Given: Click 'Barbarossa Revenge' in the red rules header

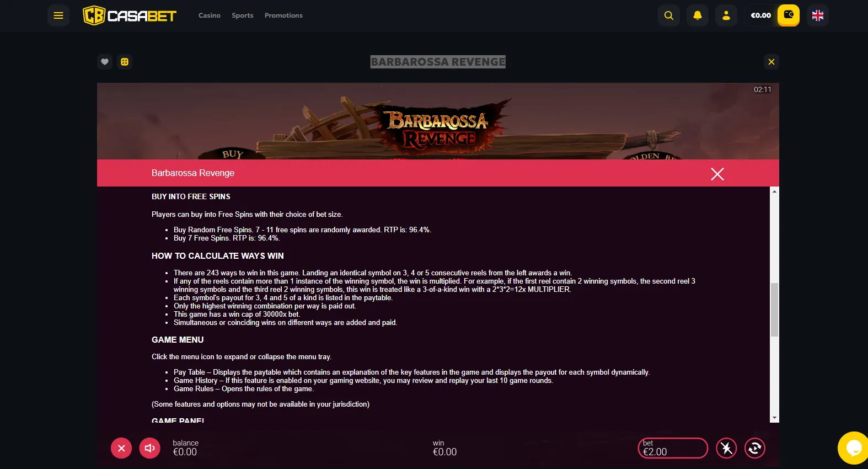Looking at the screenshot, I should pos(193,173).
